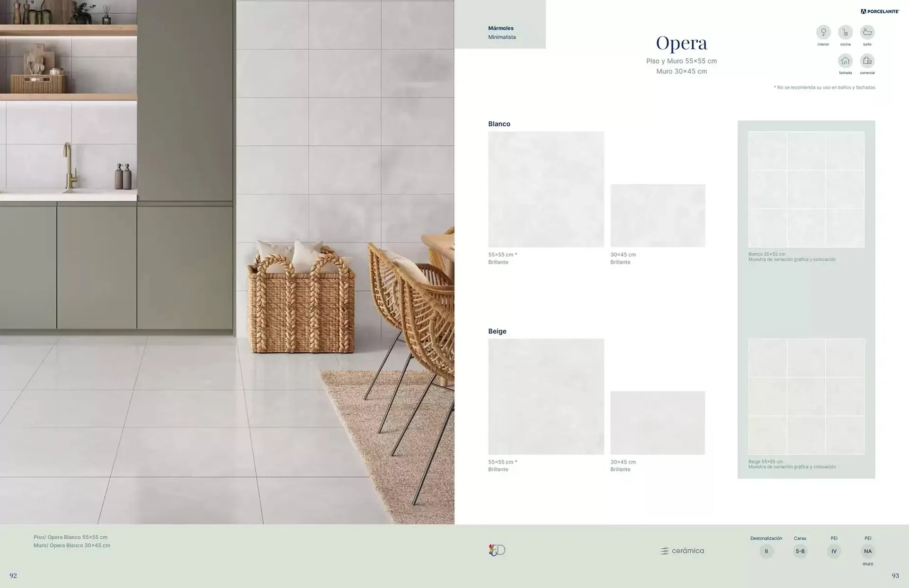The image size is (909, 588).
Task: Open the Blanco tile section
Action: click(499, 124)
